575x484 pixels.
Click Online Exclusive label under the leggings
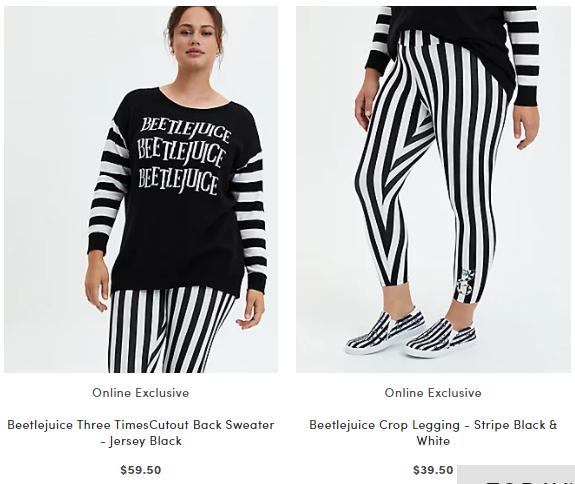(433, 393)
